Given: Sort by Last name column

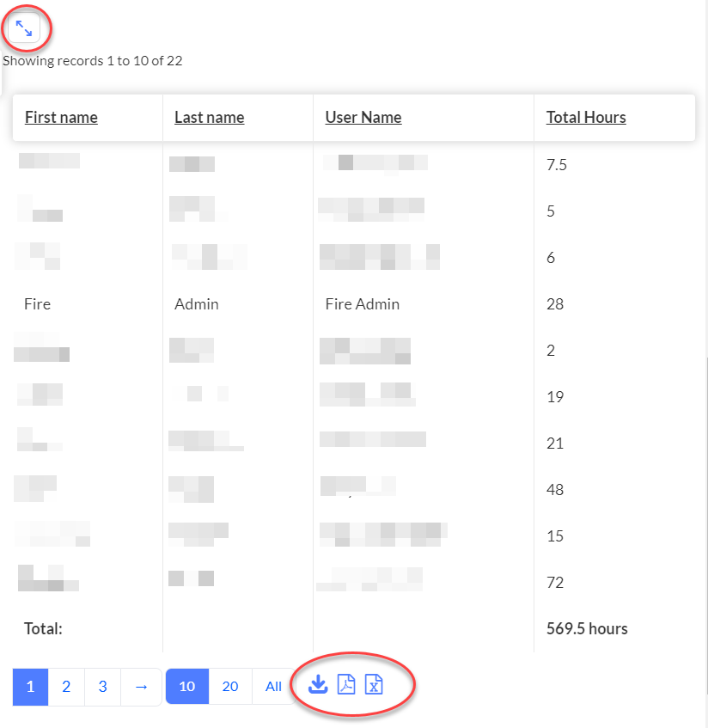Looking at the screenshot, I should [x=210, y=118].
